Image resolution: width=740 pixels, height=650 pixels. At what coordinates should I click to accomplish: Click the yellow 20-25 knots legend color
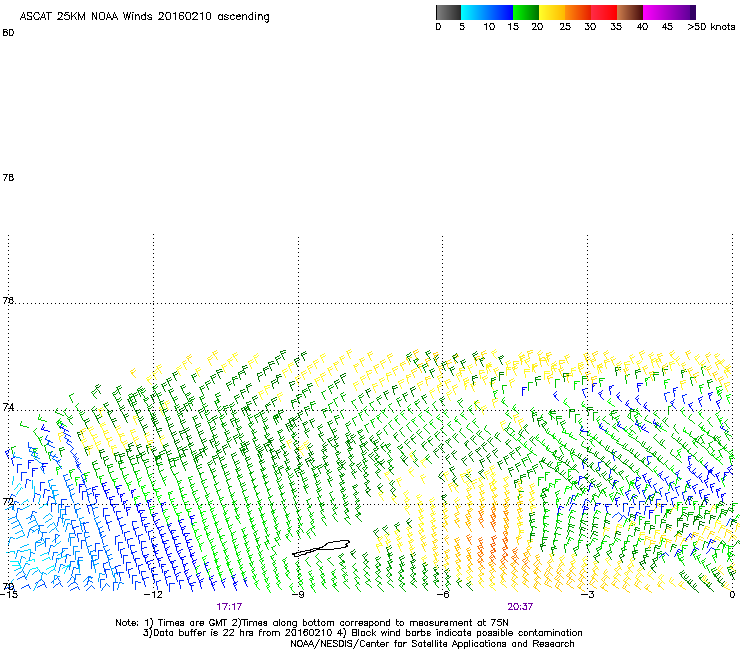(x=552, y=12)
